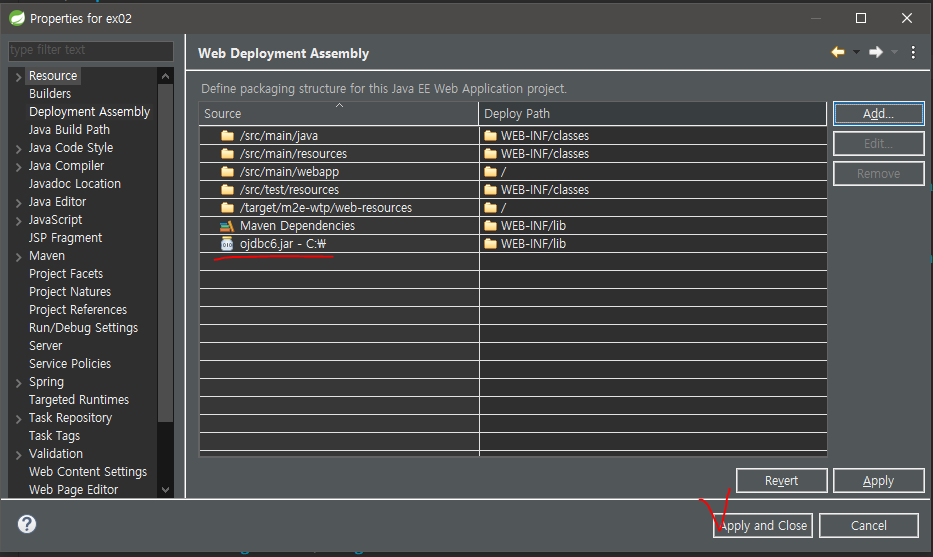
Task: Click WEB-INF/lib folder icon for ojdbc6.jar
Action: coord(490,243)
